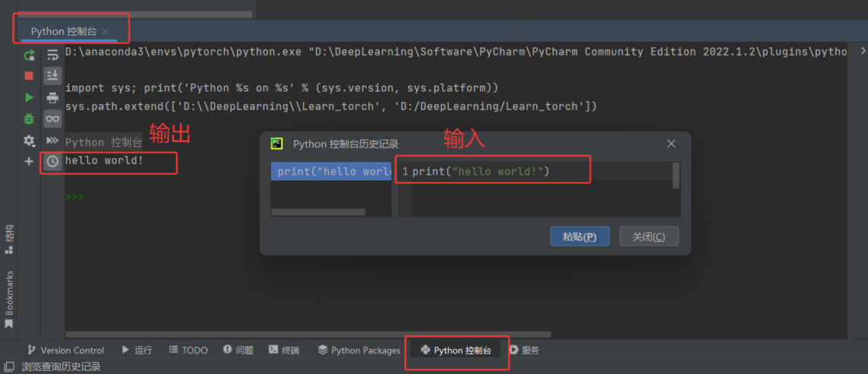Show more toolbar actions triple-arrow icon
This screenshot has height=374, width=868.
coord(52,141)
